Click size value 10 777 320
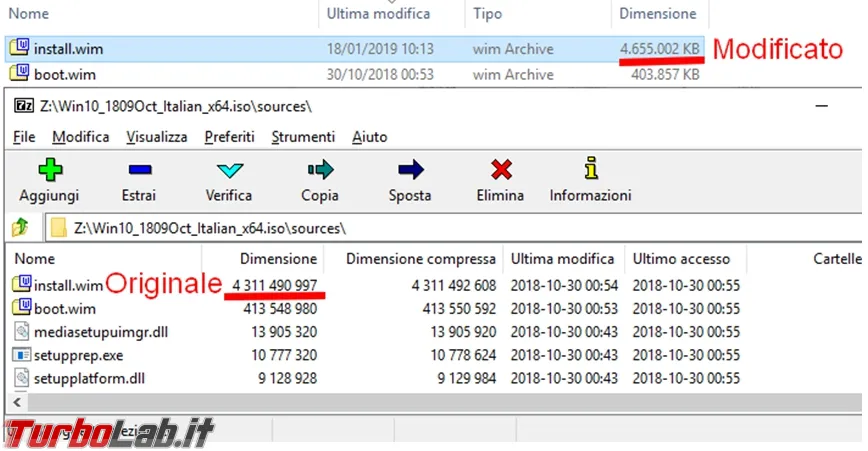 [x=284, y=355]
